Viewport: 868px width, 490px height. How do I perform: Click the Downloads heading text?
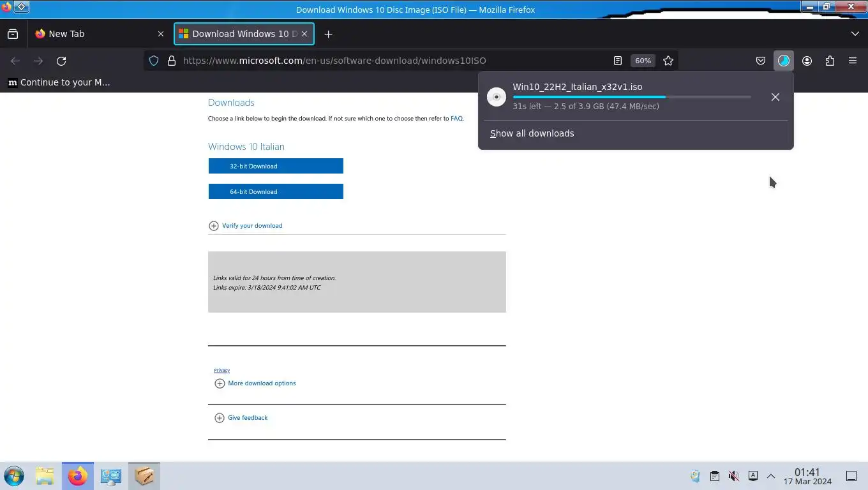231,102
